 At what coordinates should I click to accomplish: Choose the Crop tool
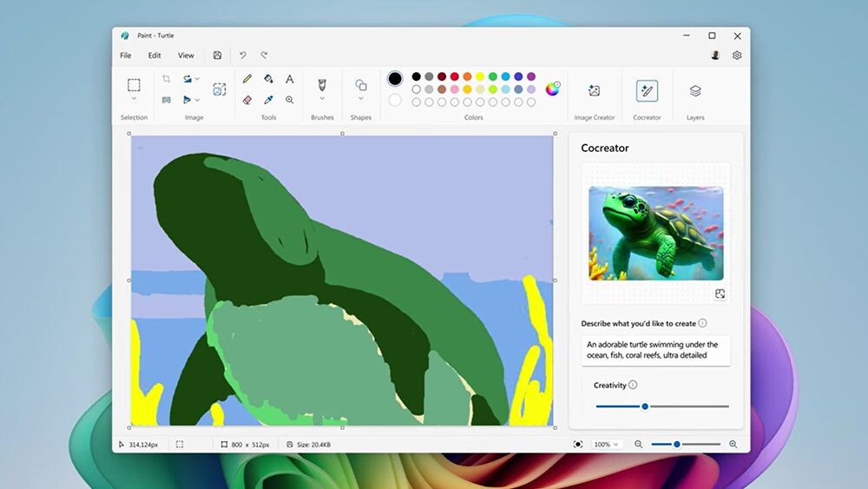point(166,79)
